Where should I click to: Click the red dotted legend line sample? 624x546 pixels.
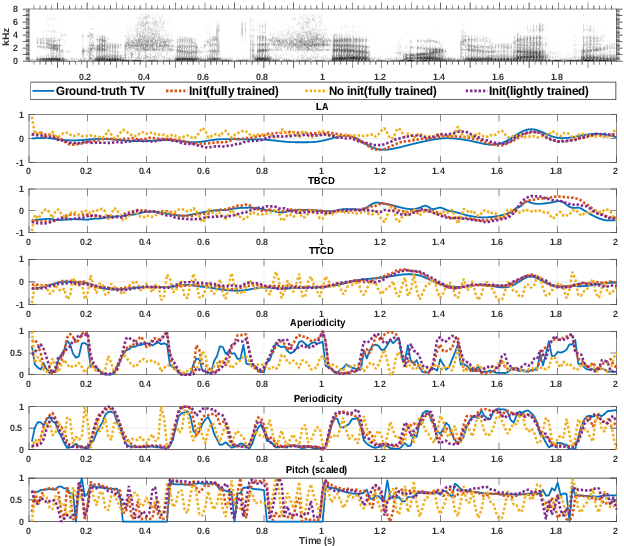174,91
